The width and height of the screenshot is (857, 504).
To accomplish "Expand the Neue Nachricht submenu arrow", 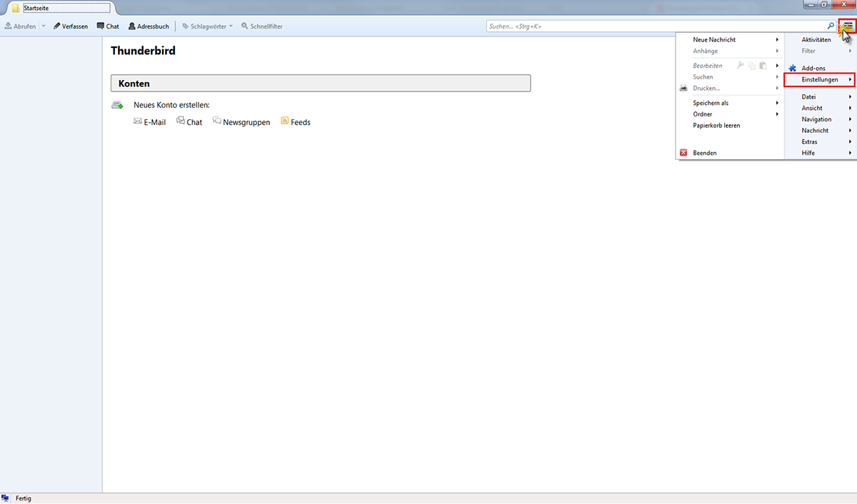I will [x=777, y=40].
